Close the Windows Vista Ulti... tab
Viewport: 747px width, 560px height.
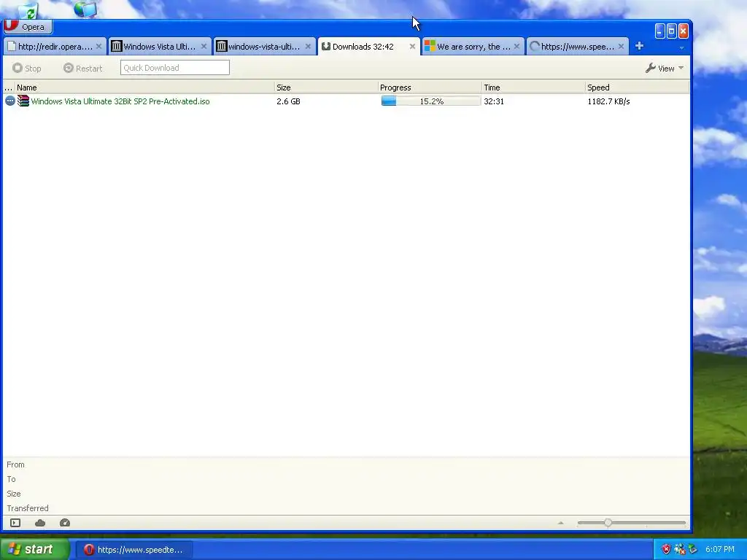tap(204, 46)
